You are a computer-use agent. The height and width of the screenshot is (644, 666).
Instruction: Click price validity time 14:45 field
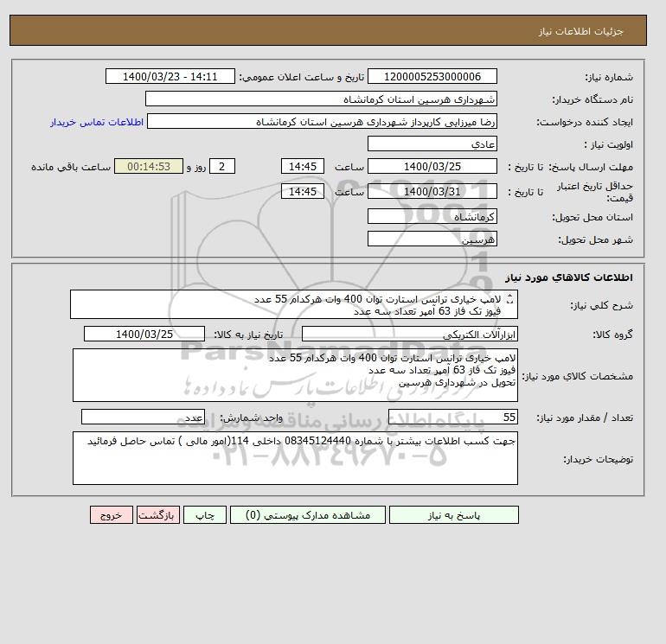(x=303, y=191)
